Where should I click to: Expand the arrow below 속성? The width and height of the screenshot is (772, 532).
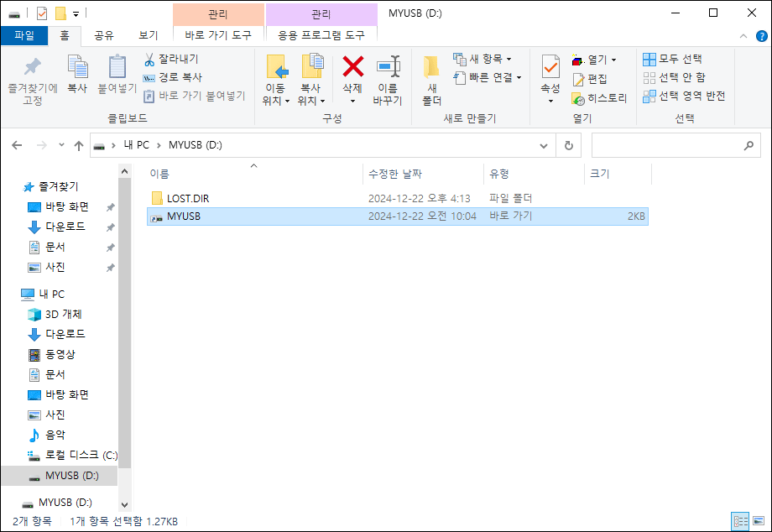click(550, 102)
